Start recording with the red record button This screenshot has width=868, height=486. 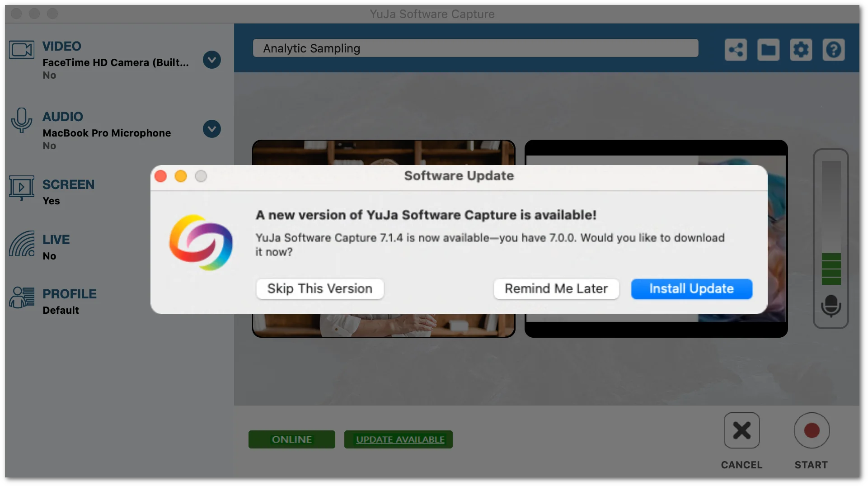[812, 430]
